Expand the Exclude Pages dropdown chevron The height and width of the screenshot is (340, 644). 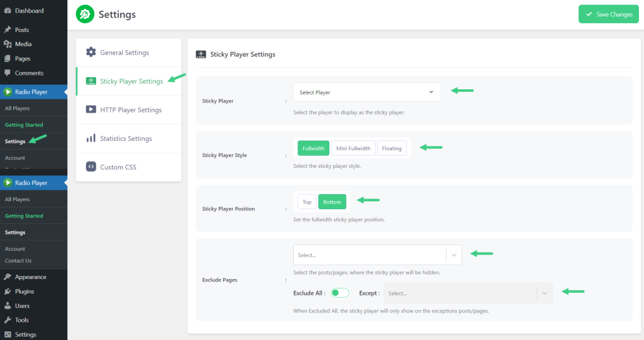tap(454, 255)
